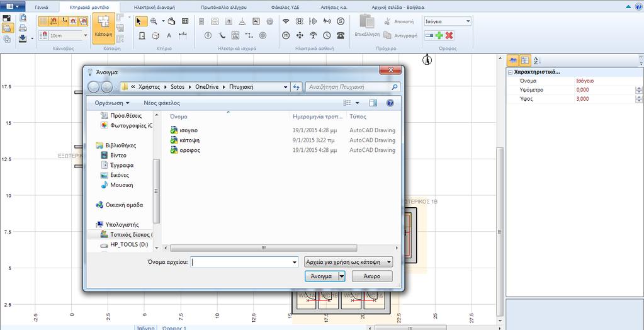644x330 pixels.
Task: Click the Άνοιγμα button
Action: point(322,276)
